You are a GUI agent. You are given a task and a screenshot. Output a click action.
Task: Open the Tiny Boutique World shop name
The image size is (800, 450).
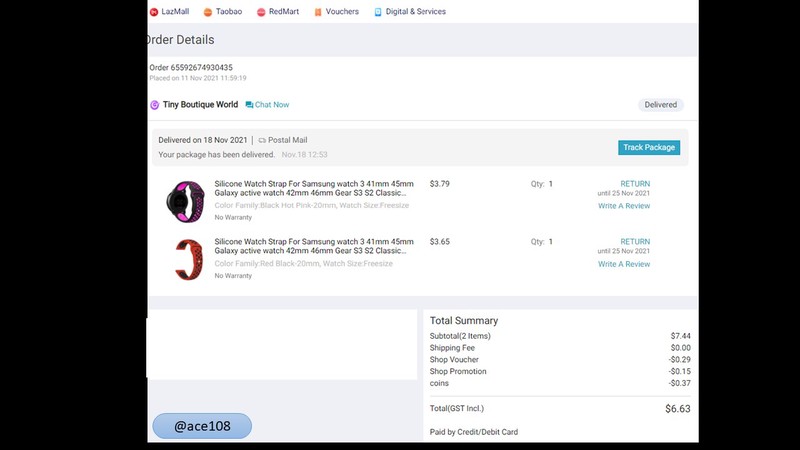coord(200,105)
